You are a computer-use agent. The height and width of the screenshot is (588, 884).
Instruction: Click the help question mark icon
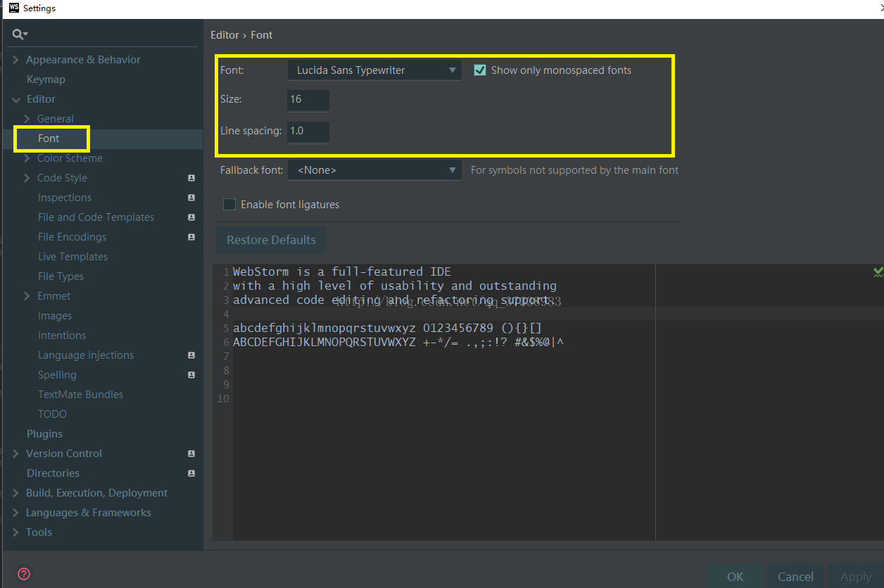pos(24,574)
